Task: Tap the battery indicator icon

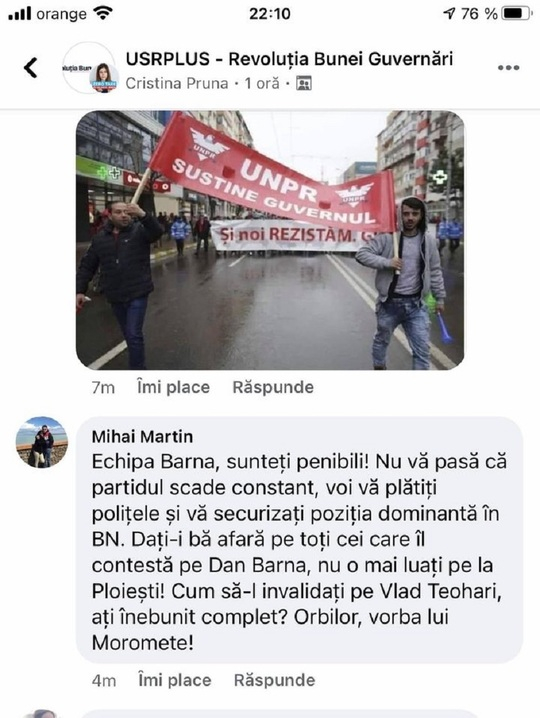Action: (517, 14)
